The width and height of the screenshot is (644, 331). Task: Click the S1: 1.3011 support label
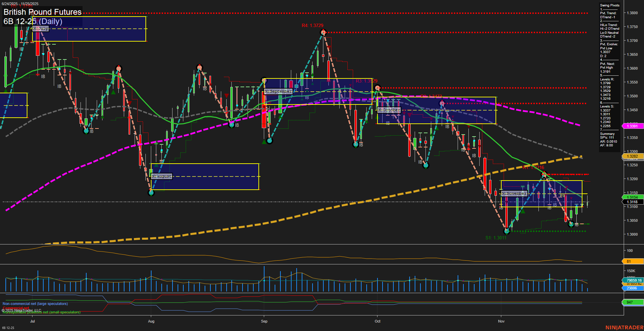pos(496,238)
